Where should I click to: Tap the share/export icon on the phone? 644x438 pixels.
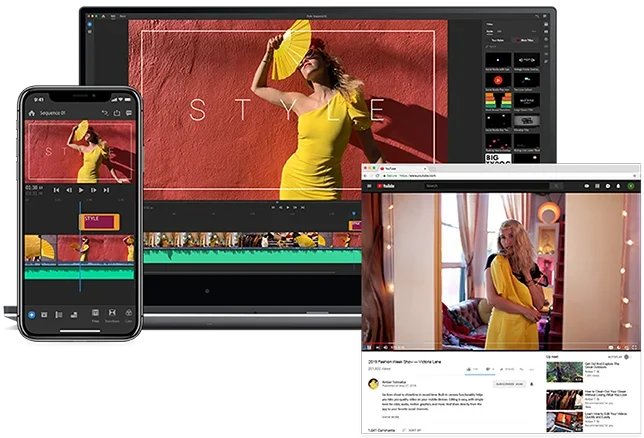117,113
